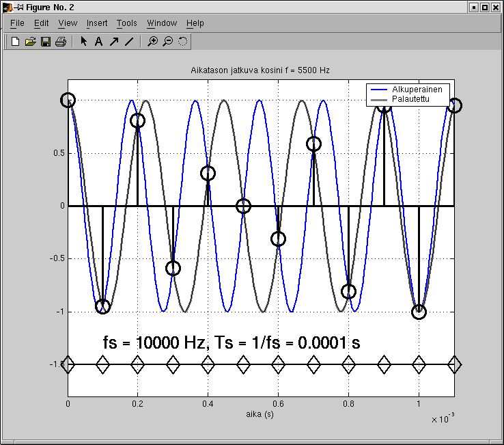
Task: Open the Insert menu
Action: tap(97, 23)
